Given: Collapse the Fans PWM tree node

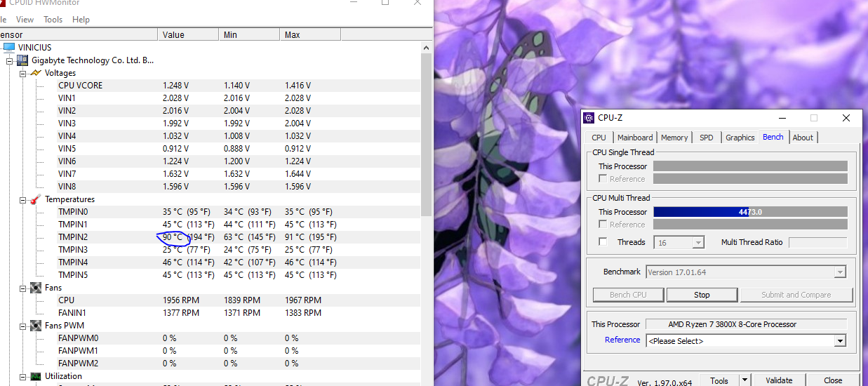Looking at the screenshot, I should point(22,326).
